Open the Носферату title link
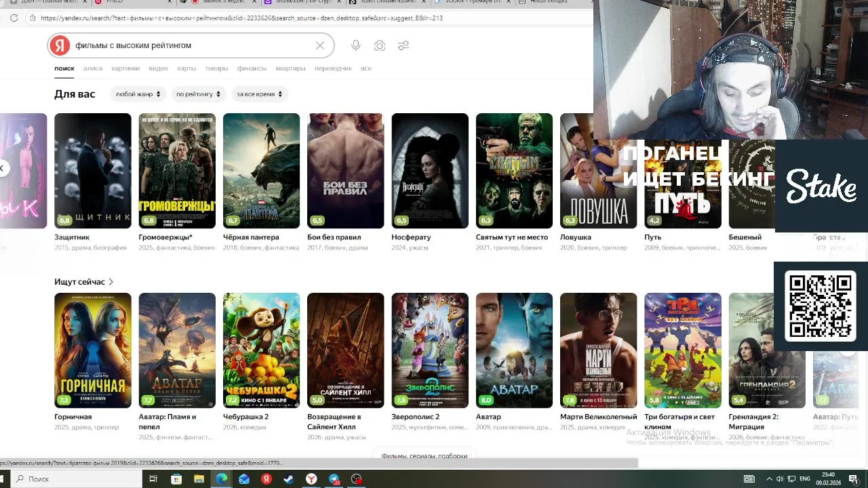 click(x=411, y=237)
